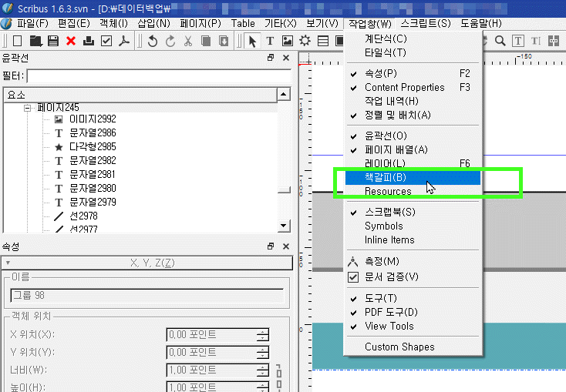This screenshot has height=392, width=566.
Task: Click the link text frames icon
Action: pos(554,41)
